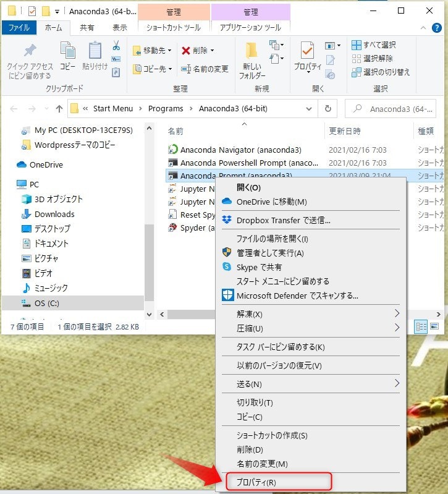Click Start Menu in address breadcrumb
The image size is (448, 494).
tap(113, 109)
